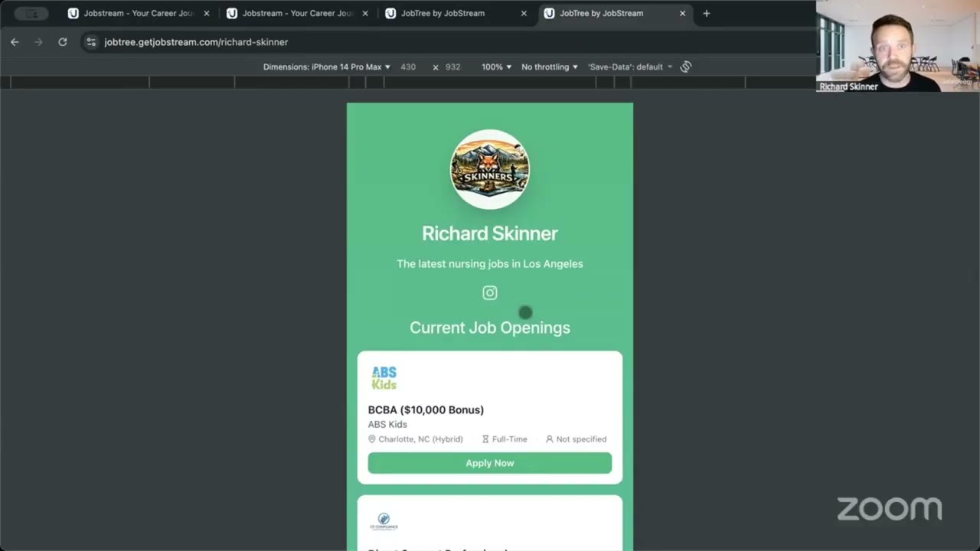
Task: Open a new tab with the plus icon
Action: coord(706,13)
